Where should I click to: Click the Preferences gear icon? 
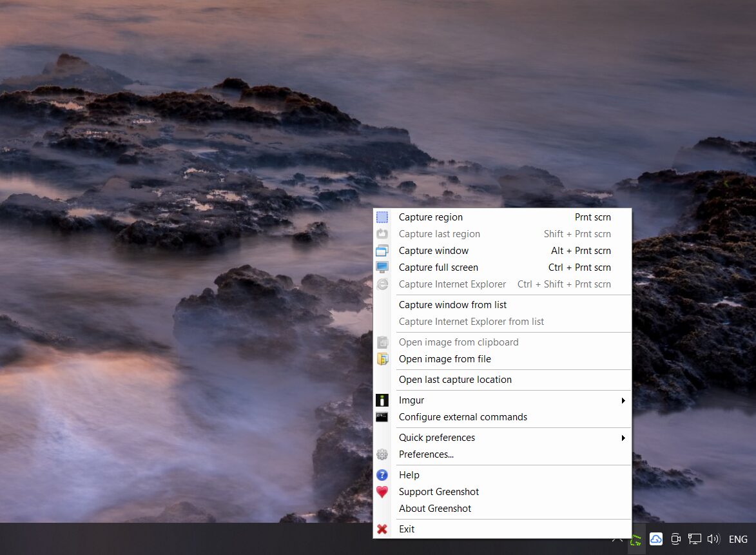pyautogui.click(x=382, y=454)
